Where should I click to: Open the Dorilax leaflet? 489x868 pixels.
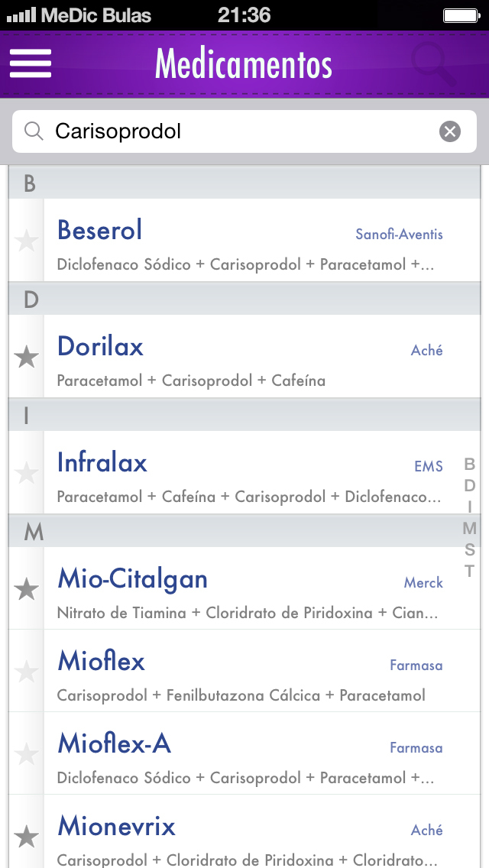[x=244, y=358]
